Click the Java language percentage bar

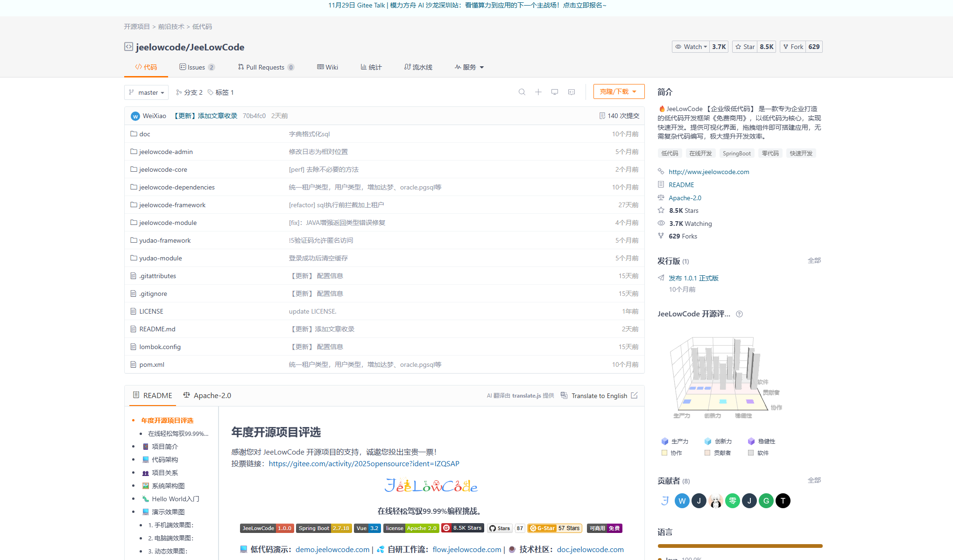click(740, 546)
